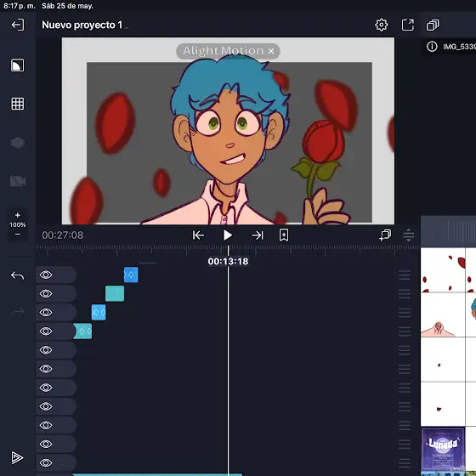Open the shirt and neck thumbnail
Screen dimensions: 476x476
point(443,314)
